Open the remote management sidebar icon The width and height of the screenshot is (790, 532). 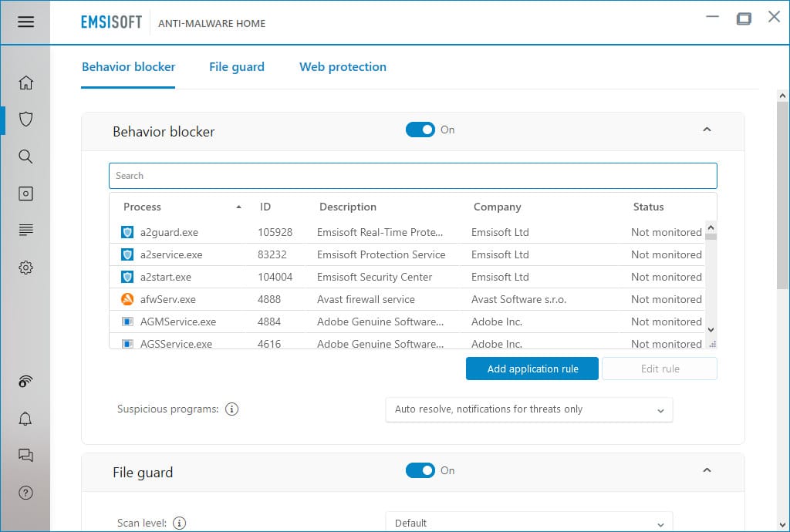pos(25,382)
